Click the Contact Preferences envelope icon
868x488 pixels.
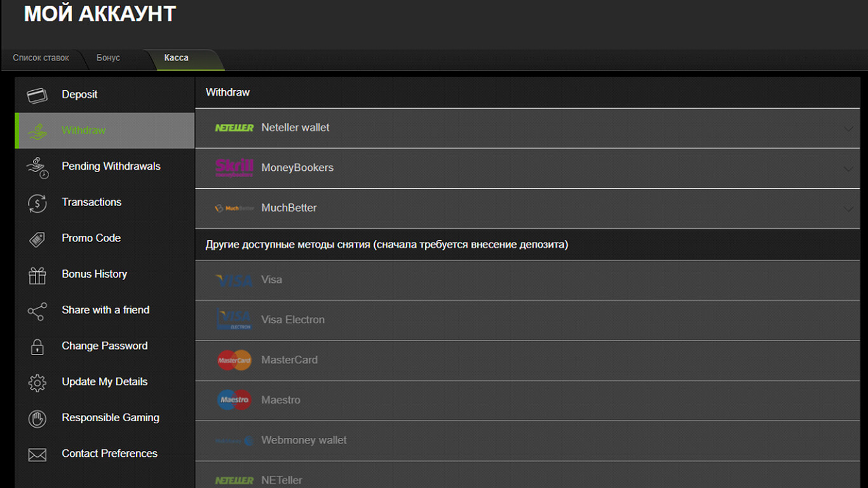point(37,455)
